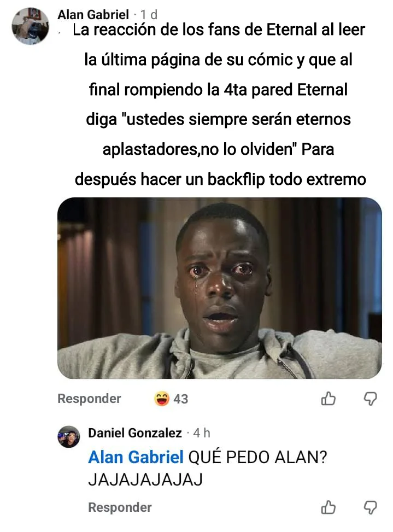This screenshot has height=532, width=393.
Task: Open Daniel Gonzalez's profile avatar
Action: tap(69, 437)
